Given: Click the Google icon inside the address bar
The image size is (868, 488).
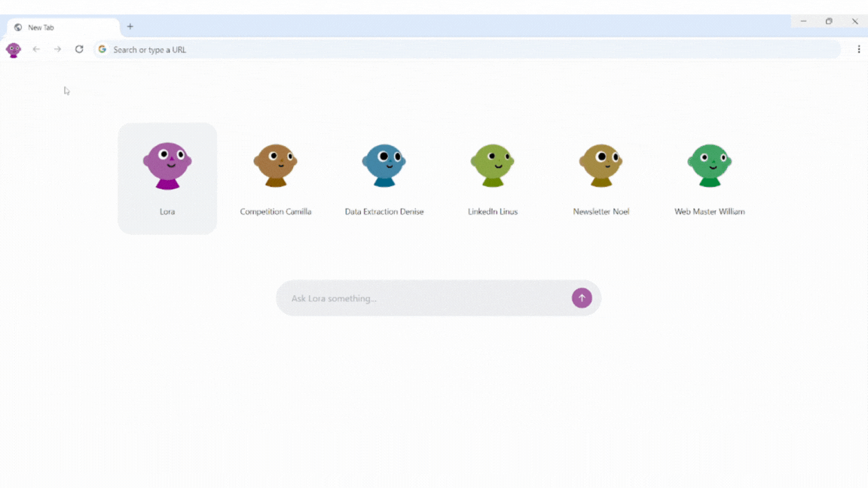Looking at the screenshot, I should 102,49.
